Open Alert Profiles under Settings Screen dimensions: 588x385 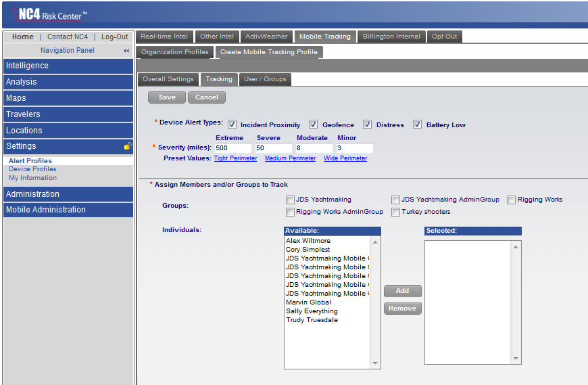(30, 160)
